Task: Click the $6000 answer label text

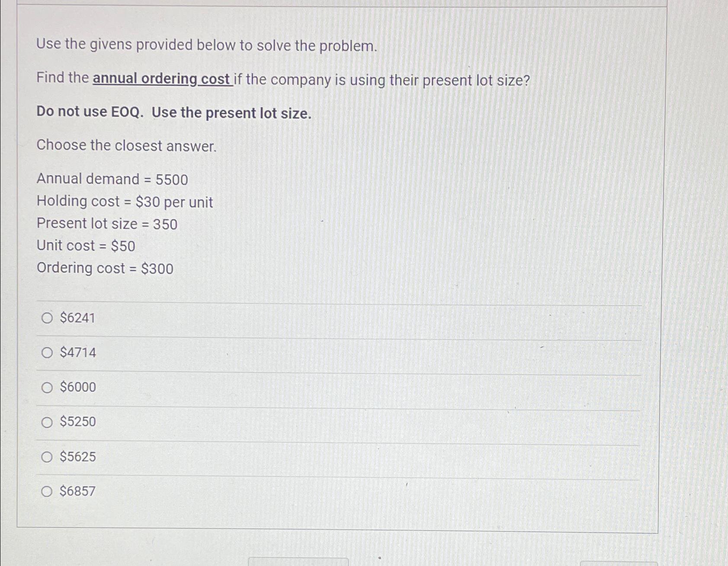Action: coord(77,388)
